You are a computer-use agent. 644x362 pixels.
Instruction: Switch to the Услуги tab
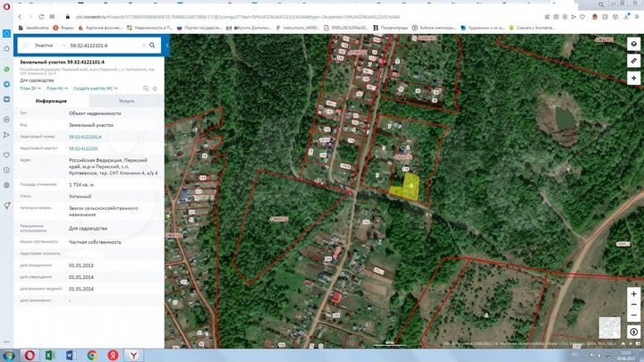[126, 102]
